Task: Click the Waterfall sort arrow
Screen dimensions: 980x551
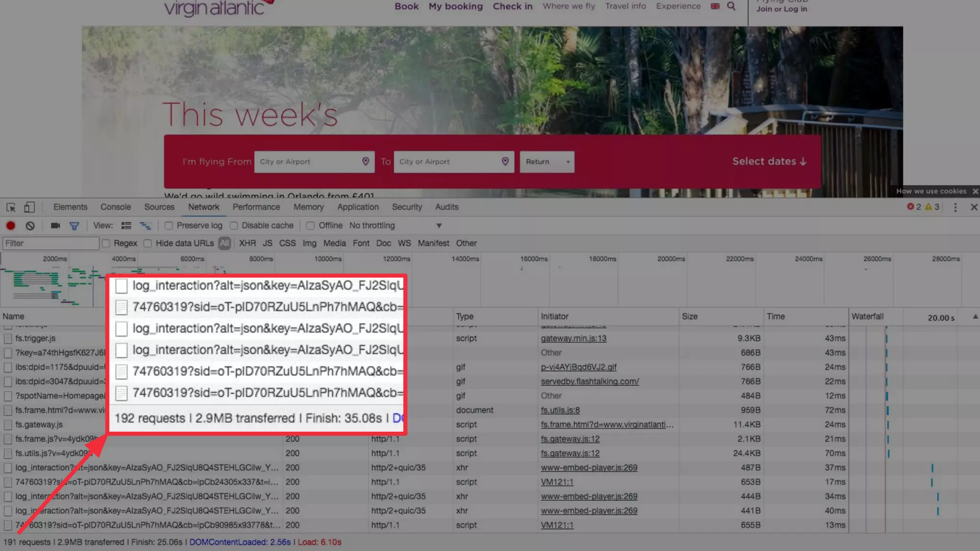Action: coord(975,317)
